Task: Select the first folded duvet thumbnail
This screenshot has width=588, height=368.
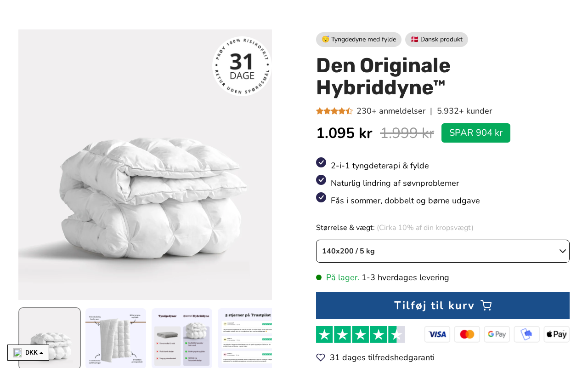Action: 50,338
